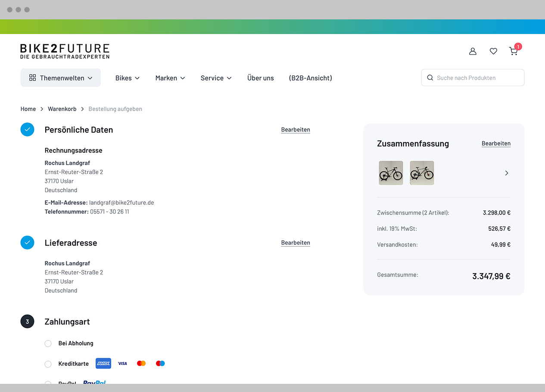Click the Persönliche Daten completed checkmark
Screen dimensions: 545x392
tap(27, 130)
